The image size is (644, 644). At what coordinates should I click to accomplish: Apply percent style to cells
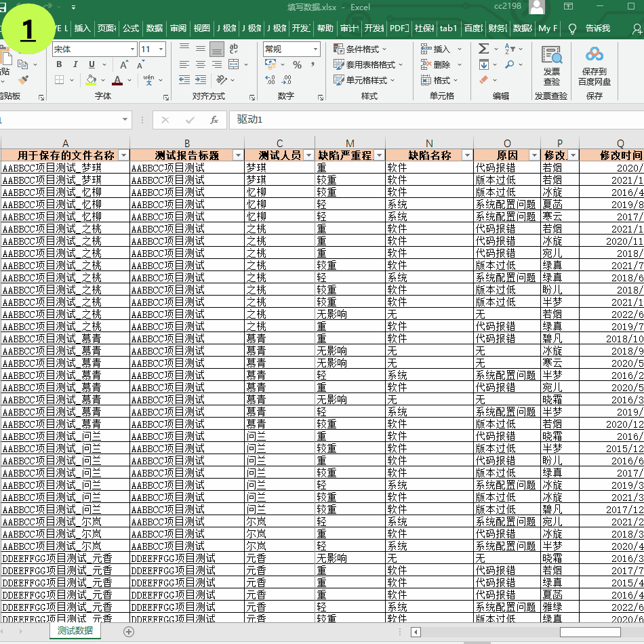pos(297,64)
